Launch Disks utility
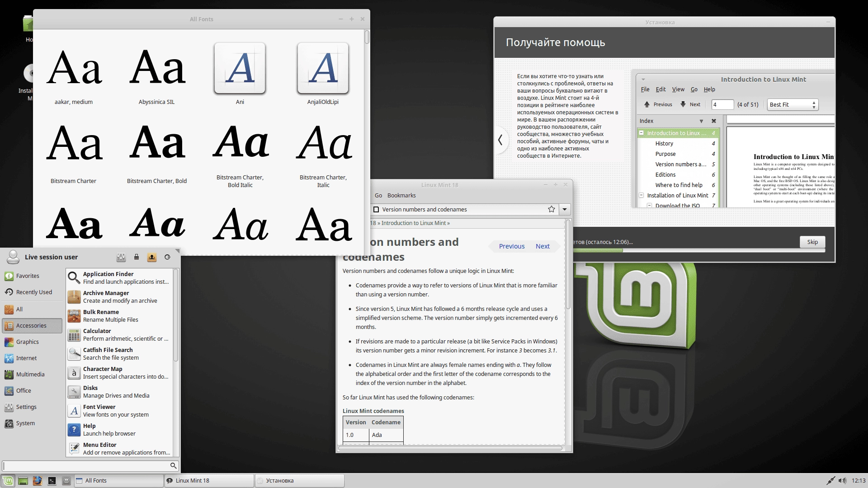The width and height of the screenshot is (868, 488). click(x=119, y=392)
